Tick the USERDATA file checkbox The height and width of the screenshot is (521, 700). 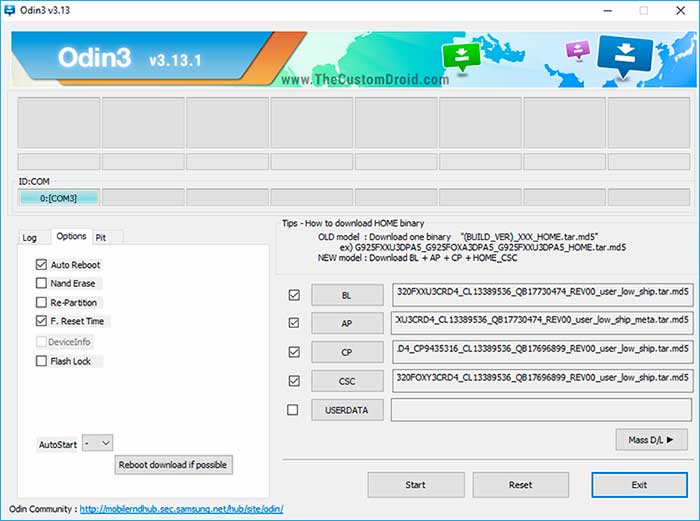tap(293, 410)
